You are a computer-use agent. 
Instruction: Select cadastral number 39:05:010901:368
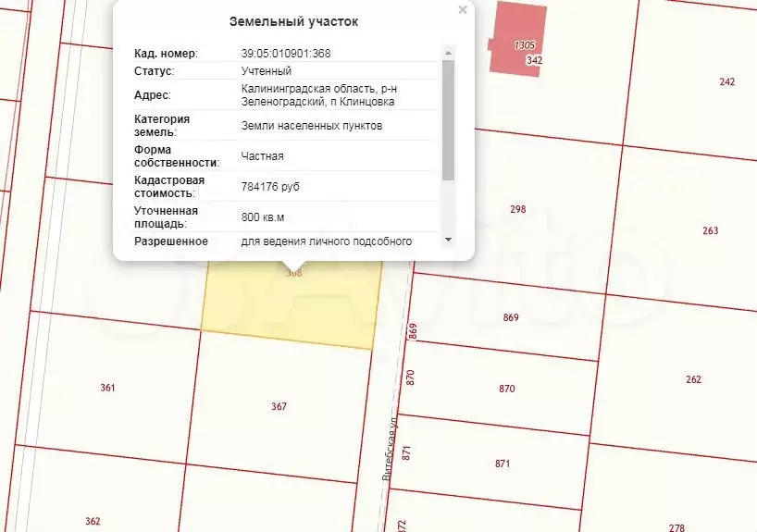pos(286,54)
